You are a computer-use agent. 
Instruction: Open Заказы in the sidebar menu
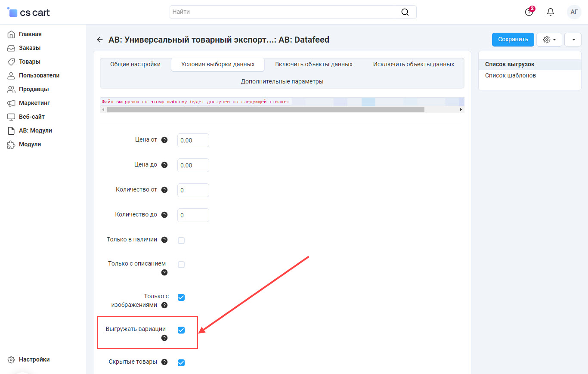point(30,48)
